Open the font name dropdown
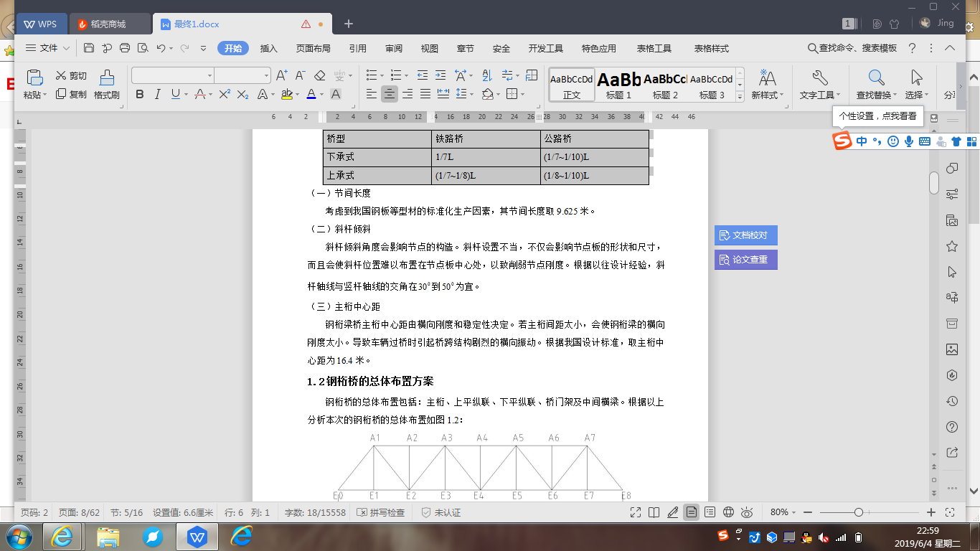This screenshot has width=980, height=551. point(209,75)
